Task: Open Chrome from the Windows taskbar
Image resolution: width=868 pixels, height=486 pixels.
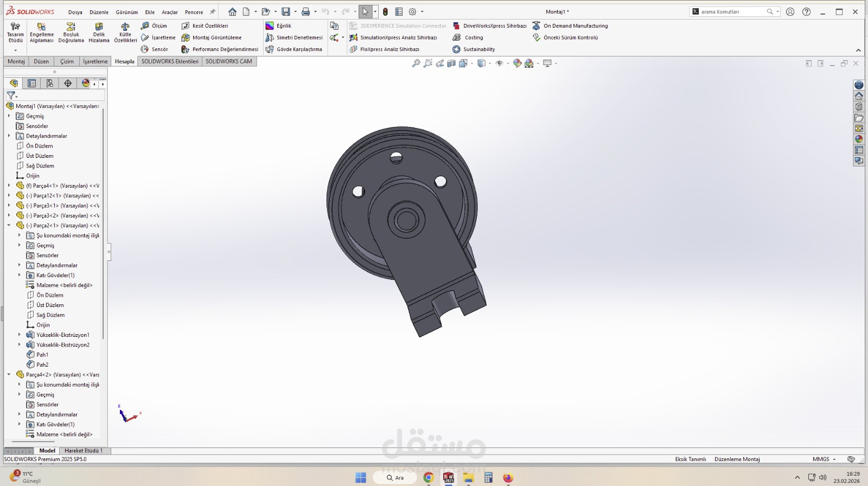Action: coord(429,478)
